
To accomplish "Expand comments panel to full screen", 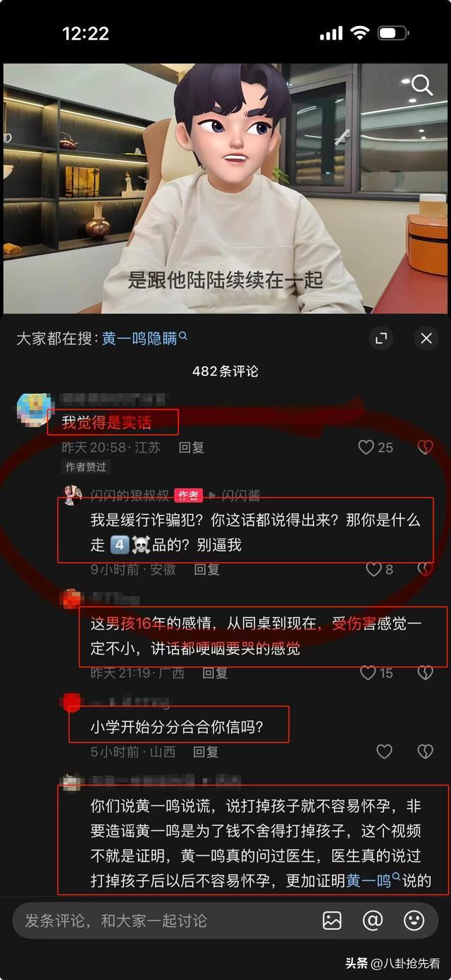I will pos(381,338).
